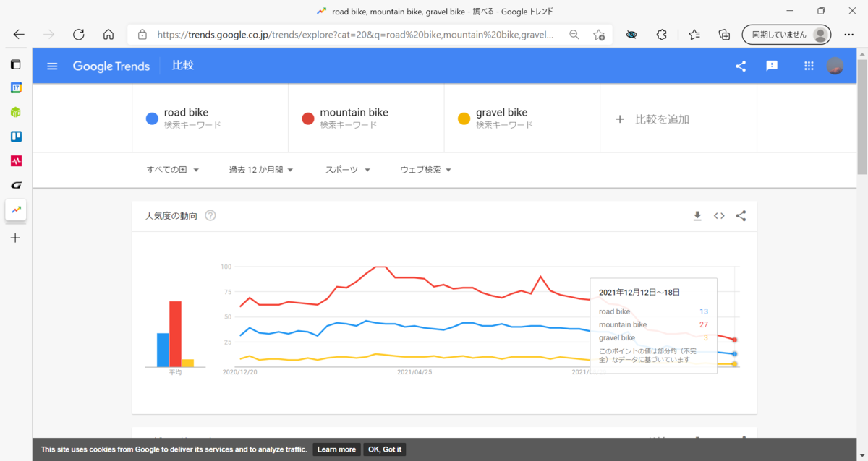The width and height of the screenshot is (868, 461).
Task: Open the browser extensions puzzle icon
Action: click(661, 34)
